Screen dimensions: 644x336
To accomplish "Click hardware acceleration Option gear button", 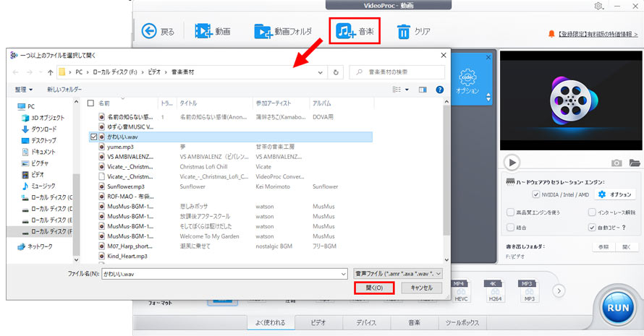I will pyautogui.click(x=615, y=194).
